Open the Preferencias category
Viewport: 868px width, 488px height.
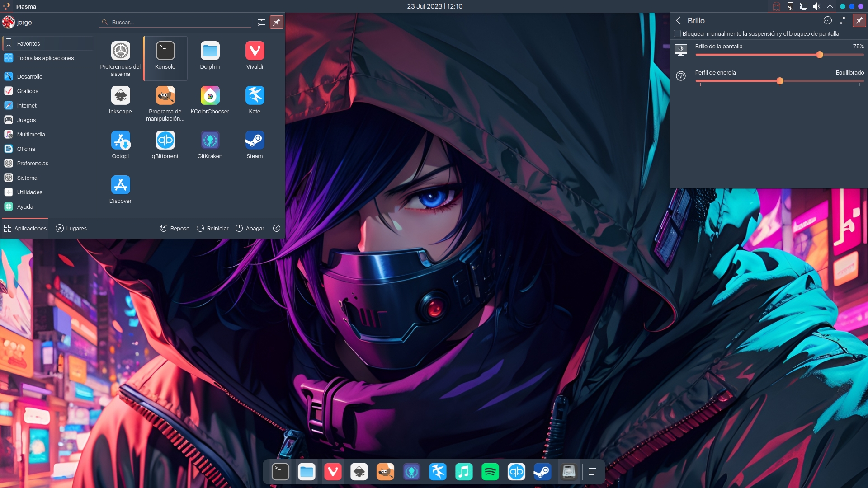coord(48,163)
